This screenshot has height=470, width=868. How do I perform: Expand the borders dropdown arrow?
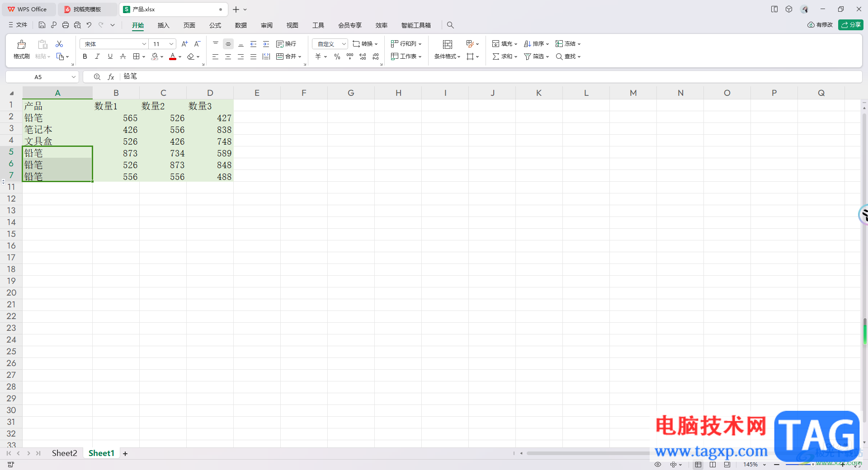pyautogui.click(x=144, y=56)
